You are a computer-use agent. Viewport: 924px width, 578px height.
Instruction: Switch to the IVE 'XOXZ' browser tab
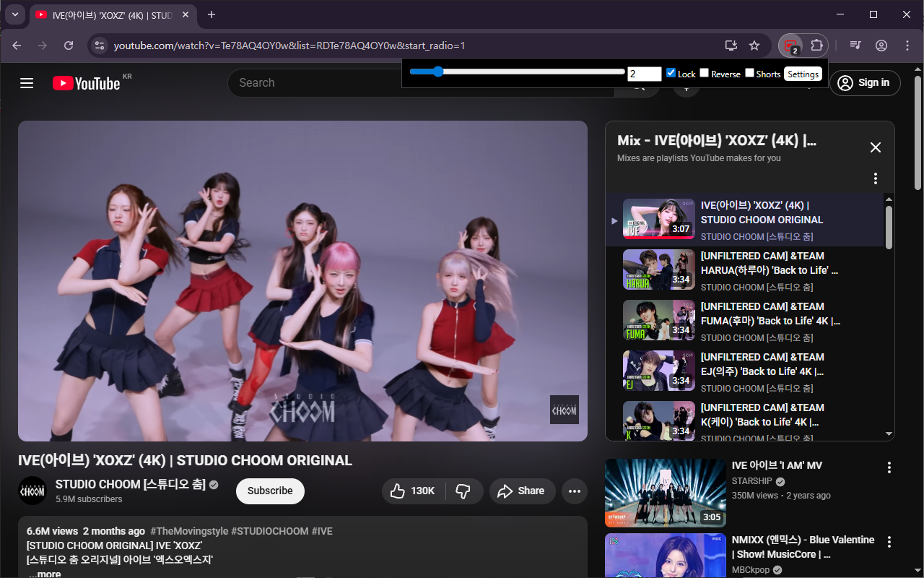click(x=108, y=14)
